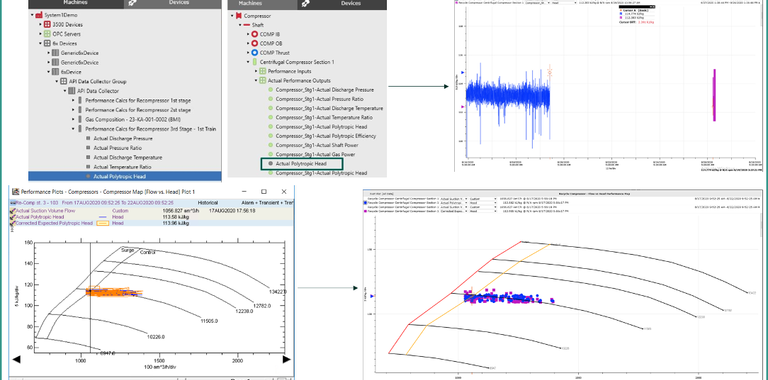Click the right arrow below compressor map
Viewport: 768px width, 380px height.
287,360
